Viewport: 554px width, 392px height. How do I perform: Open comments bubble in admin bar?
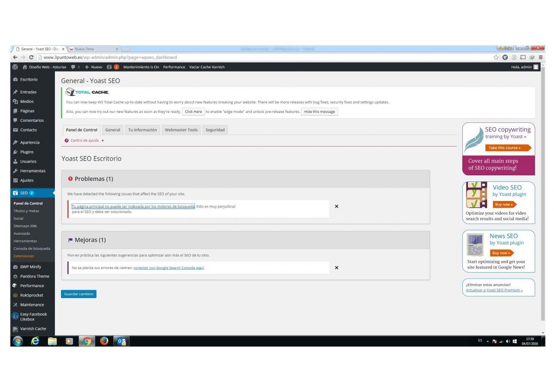click(x=75, y=67)
